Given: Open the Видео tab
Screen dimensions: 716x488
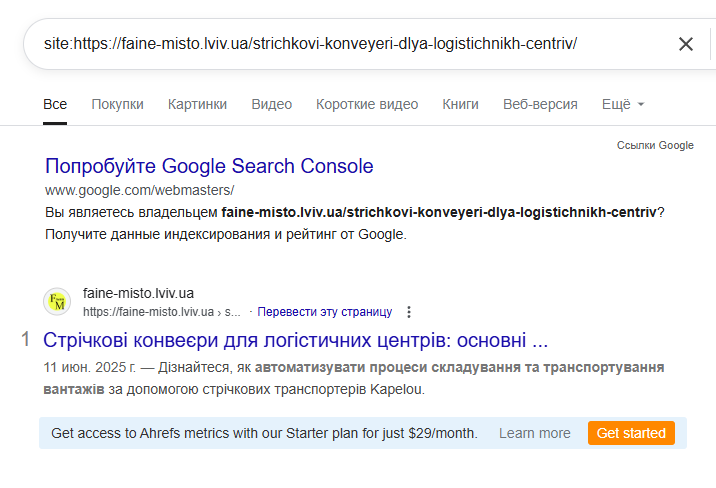Looking at the screenshot, I should [x=272, y=105].
